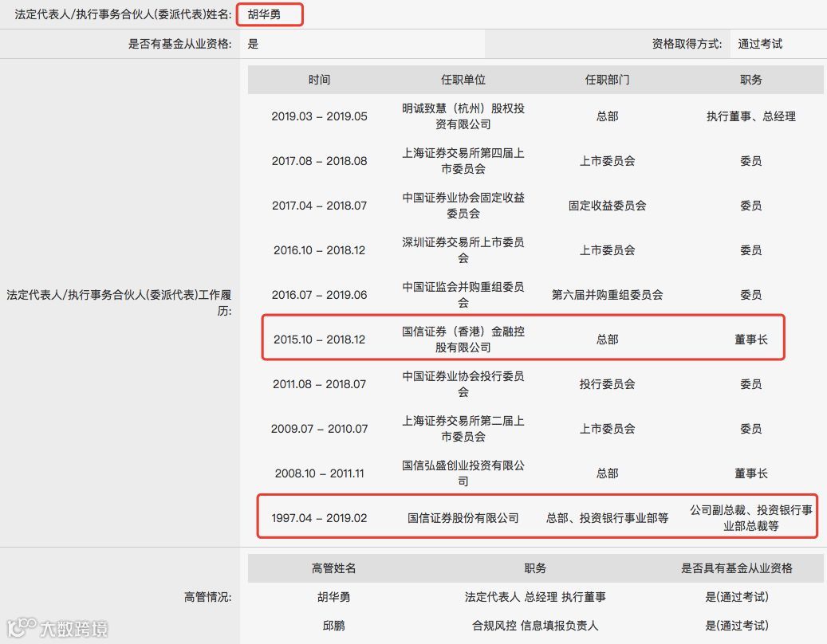The width and height of the screenshot is (827, 644).
Task: Select the date range 1997.04 – 2019.02
Action: (x=319, y=519)
